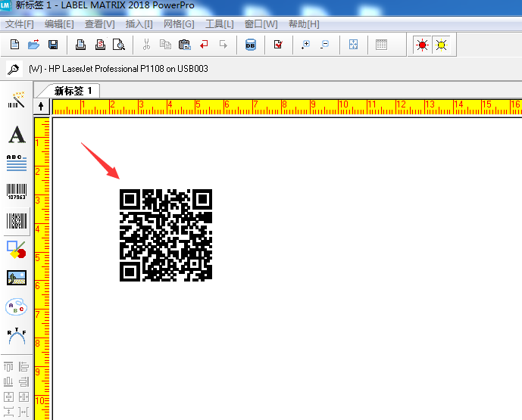
Task: Click the red print-setup printer icon
Action: pos(100,44)
